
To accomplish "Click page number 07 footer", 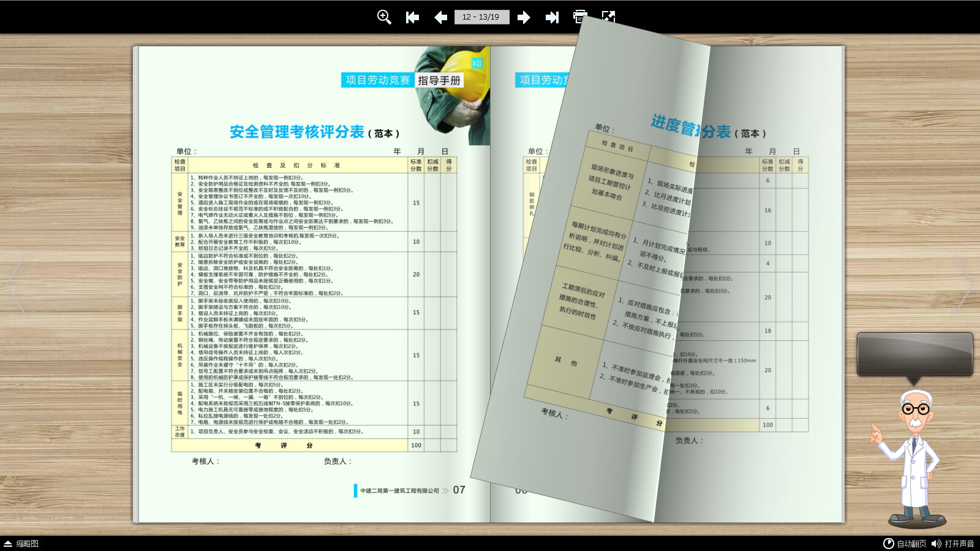I will (459, 490).
